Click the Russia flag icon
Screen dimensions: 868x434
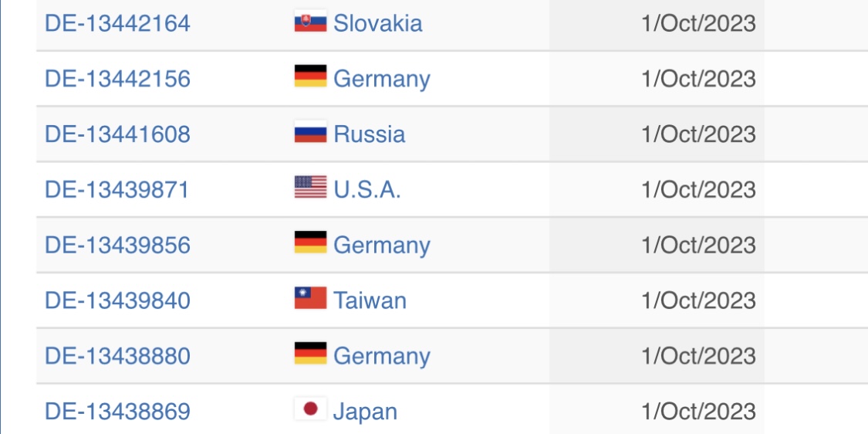[311, 132]
